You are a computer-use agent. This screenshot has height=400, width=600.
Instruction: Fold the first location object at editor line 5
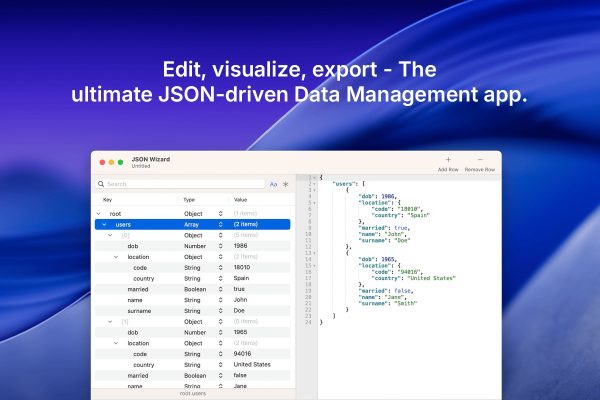[x=315, y=203]
